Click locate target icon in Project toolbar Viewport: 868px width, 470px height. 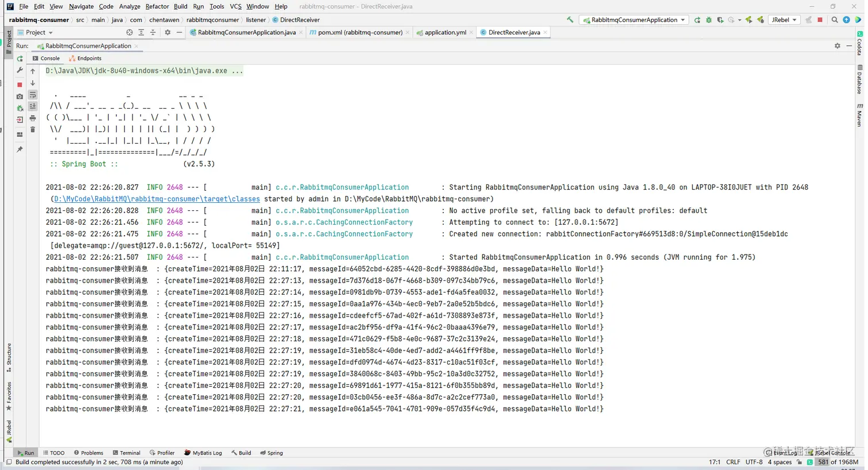pyautogui.click(x=129, y=33)
